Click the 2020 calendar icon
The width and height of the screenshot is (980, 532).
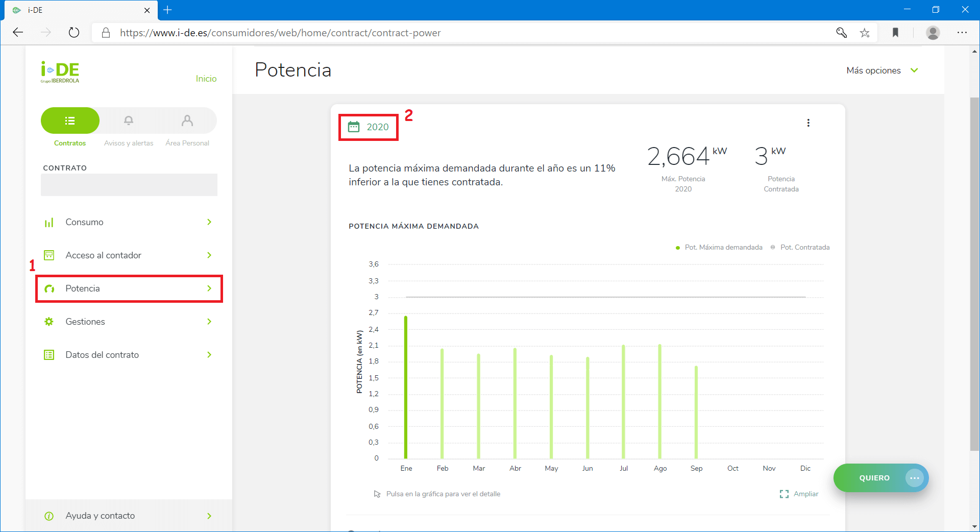coord(354,127)
